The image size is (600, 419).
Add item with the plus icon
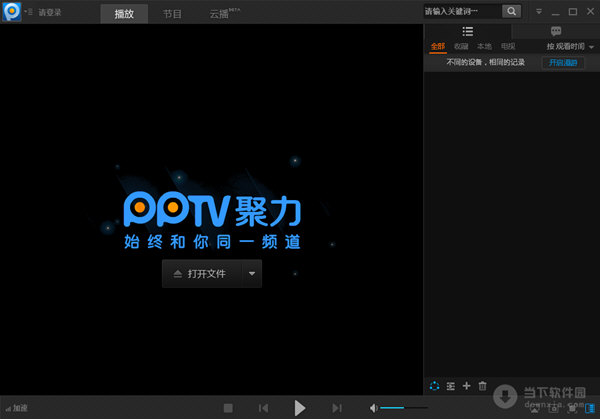[466, 386]
